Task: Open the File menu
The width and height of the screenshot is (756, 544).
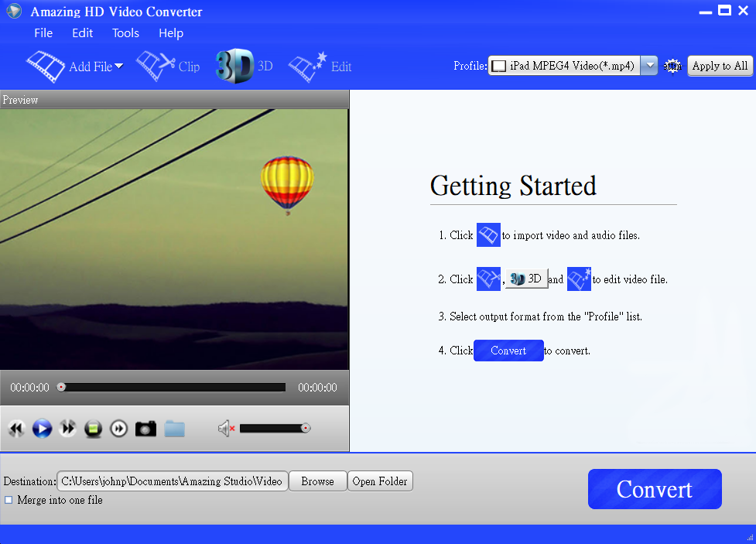Action: [x=43, y=33]
